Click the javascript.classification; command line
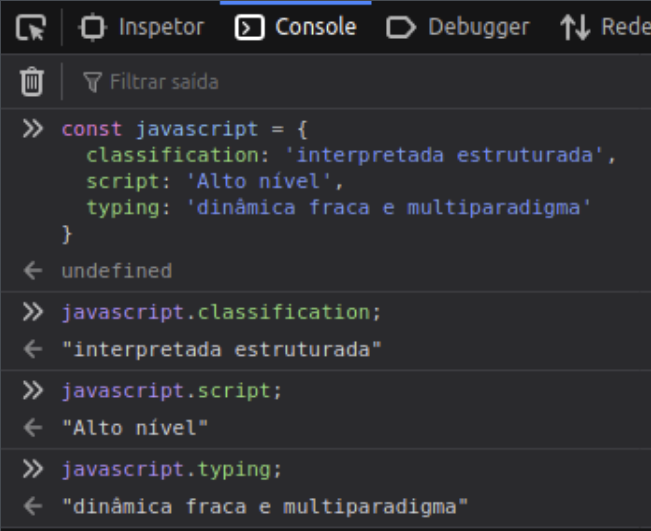The width and height of the screenshot is (651, 531). click(221, 312)
